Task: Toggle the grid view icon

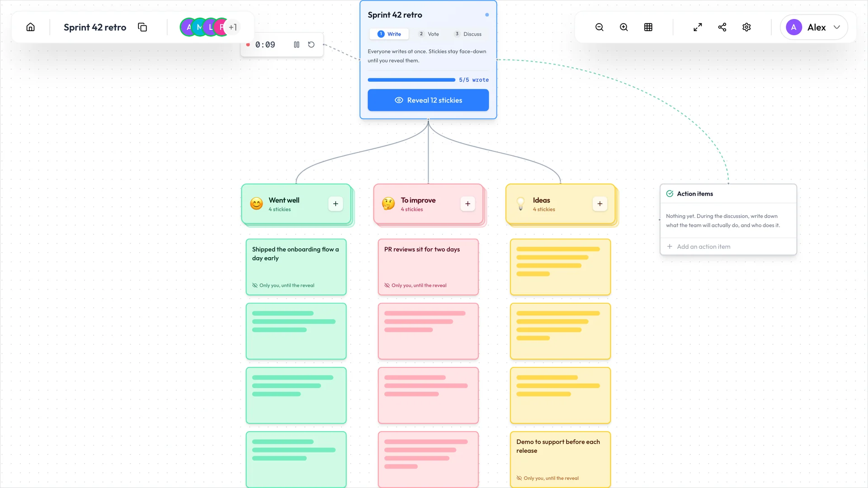Action: tap(648, 27)
